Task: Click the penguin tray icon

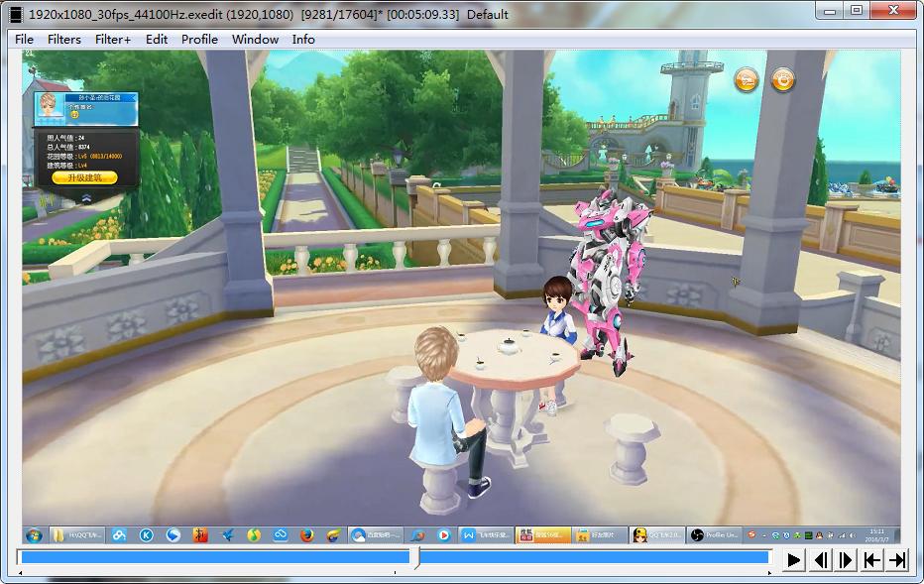Action: [x=820, y=535]
